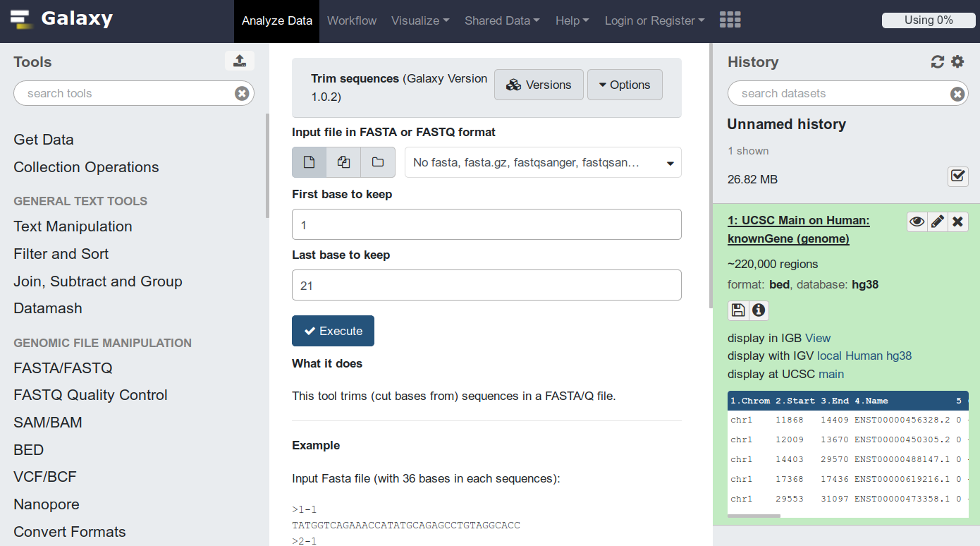
Task: Open the scratchbook grid icon
Action: pos(730,20)
